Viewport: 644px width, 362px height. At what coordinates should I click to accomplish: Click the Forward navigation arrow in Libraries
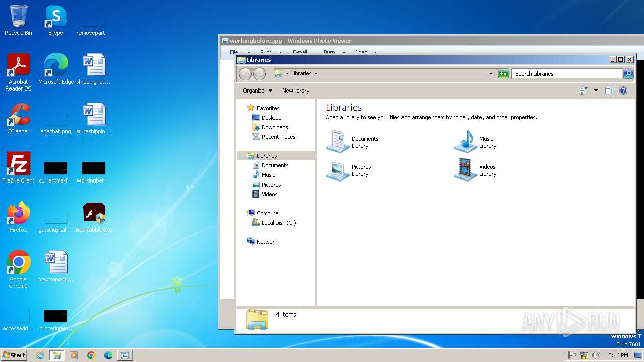(x=259, y=74)
